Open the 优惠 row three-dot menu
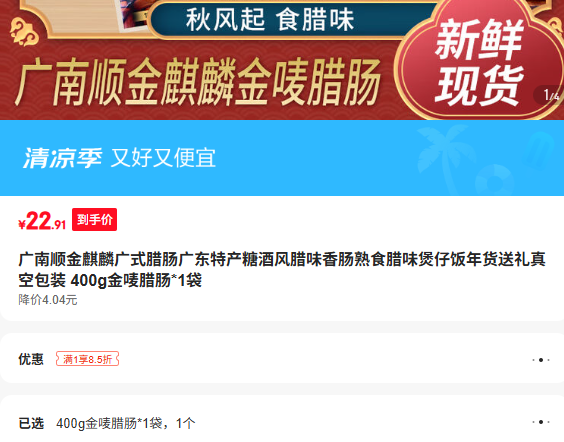Image resolution: width=564 pixels, height=442 pixels. pos(541,360)
